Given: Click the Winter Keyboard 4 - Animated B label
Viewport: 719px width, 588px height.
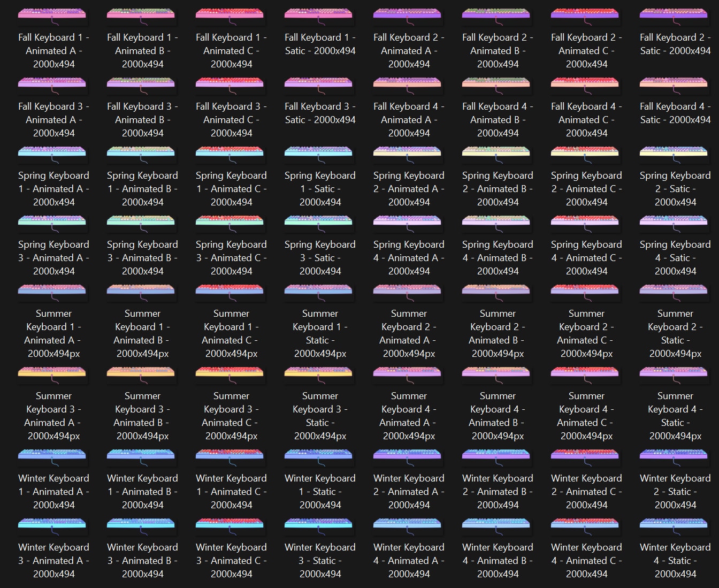Looking at the screenshot, I should point(497,560).
